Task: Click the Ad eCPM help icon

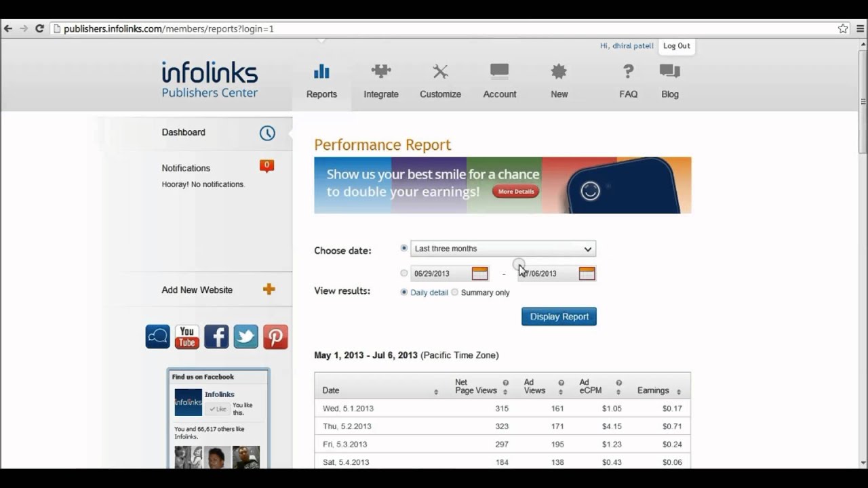Action: (618, 383)
